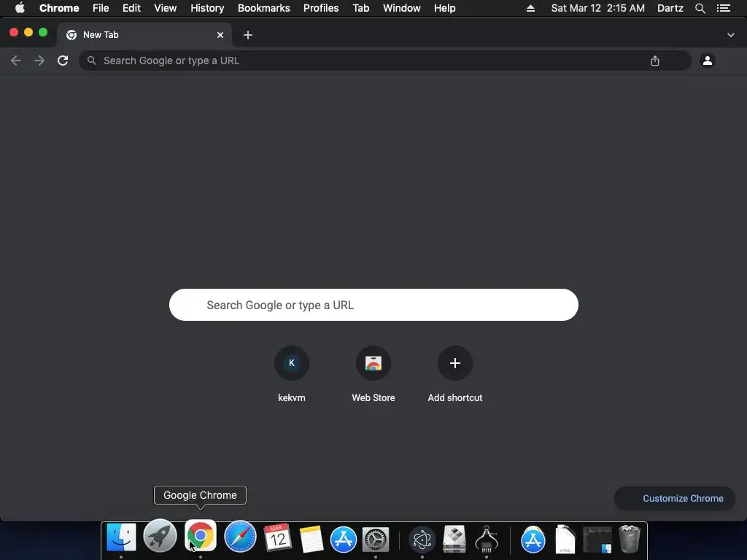Screen dimensions: 747x560
Task: Open the Chrome application menu
Action: pos(59,8)
